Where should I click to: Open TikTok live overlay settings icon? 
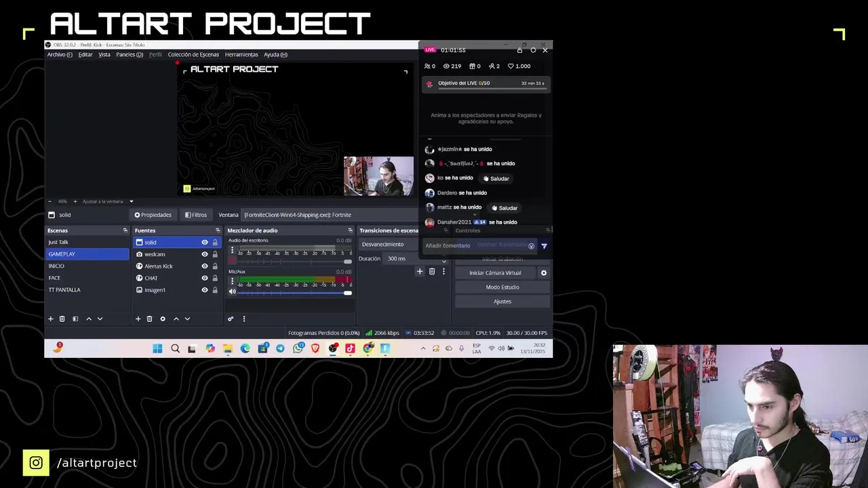(x=533, y=50)
